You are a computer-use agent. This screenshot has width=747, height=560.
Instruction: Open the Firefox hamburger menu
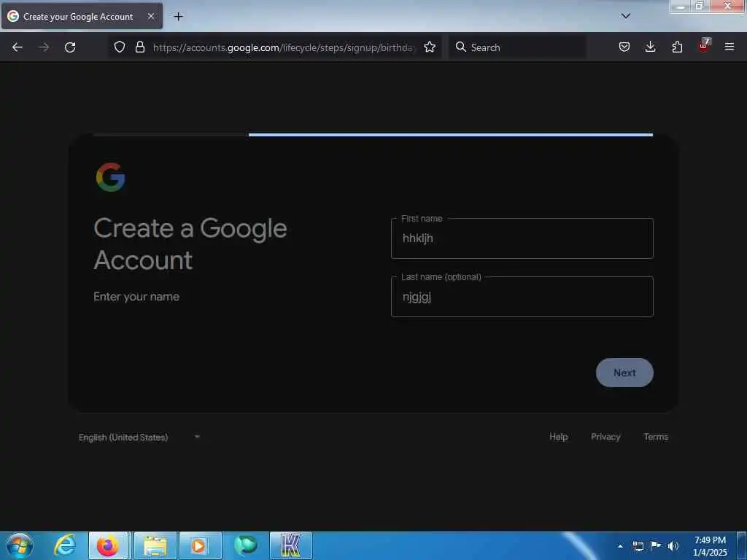729,47
